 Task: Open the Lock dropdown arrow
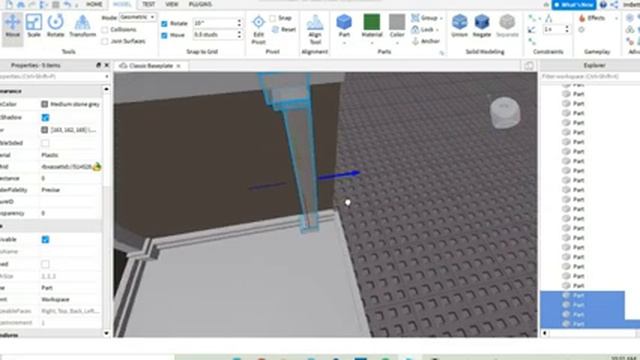pos(437,30)
